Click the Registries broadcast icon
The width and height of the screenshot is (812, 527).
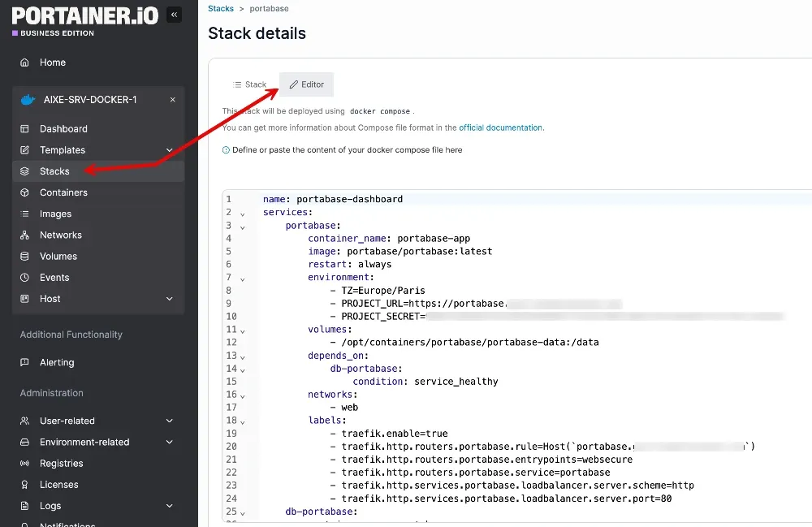(24, 463)
